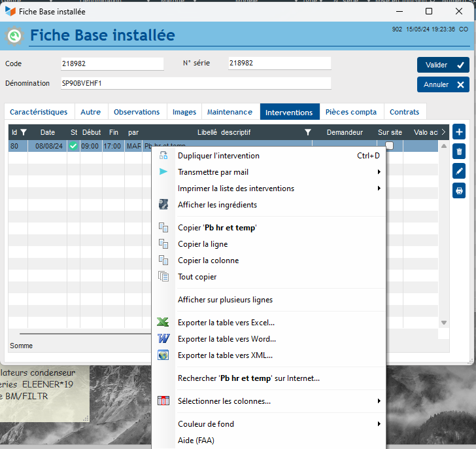Click the add intervention plus icon
This screenshot has height=449, width=476.
[x=459, y=132]
